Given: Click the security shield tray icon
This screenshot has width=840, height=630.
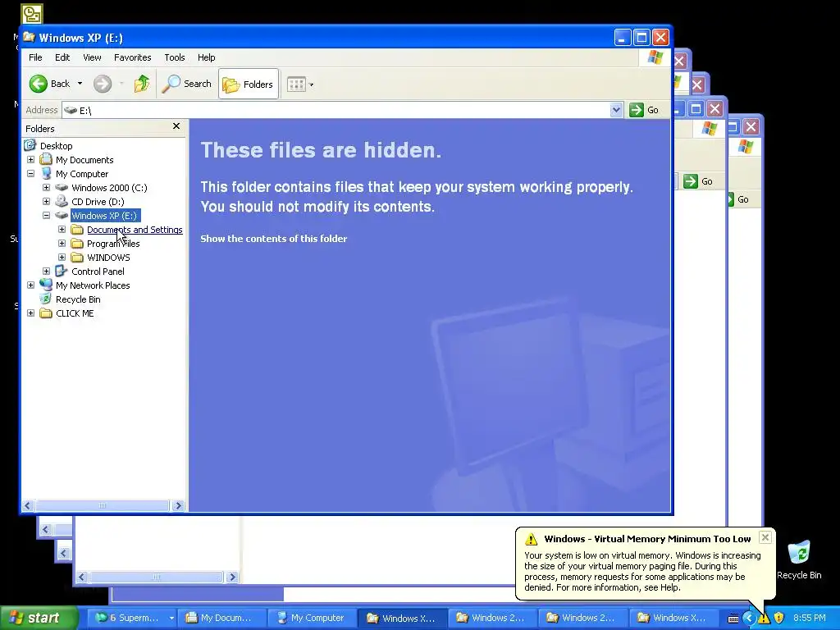Looking at the screenshot, I should pos(779,618).
